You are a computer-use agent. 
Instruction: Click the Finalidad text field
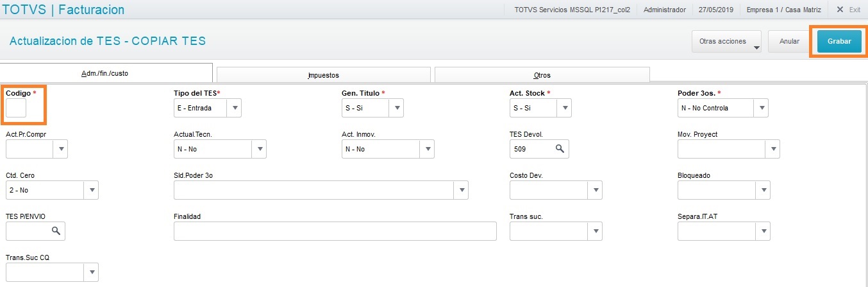click(x=335, y=231)
